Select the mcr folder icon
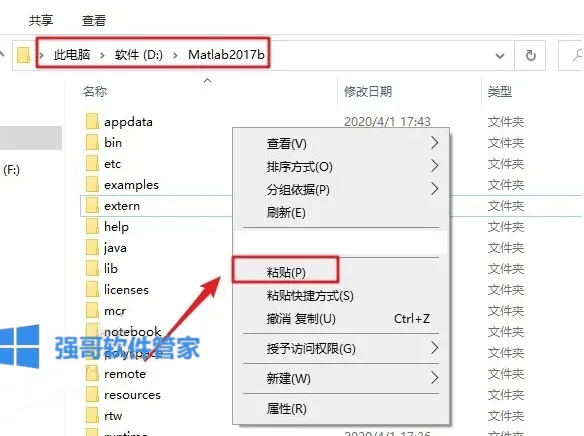 (x=92, y=310)
